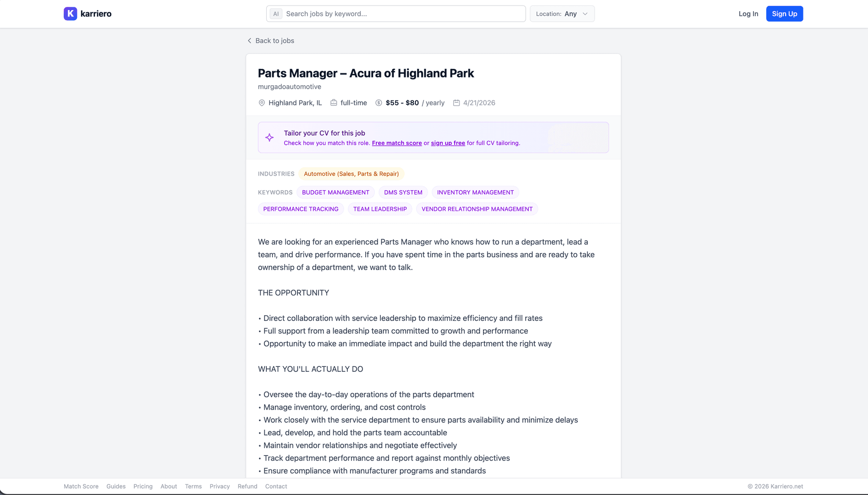
Task: Click the location pin icon
Action: click(x=262, y=103)
